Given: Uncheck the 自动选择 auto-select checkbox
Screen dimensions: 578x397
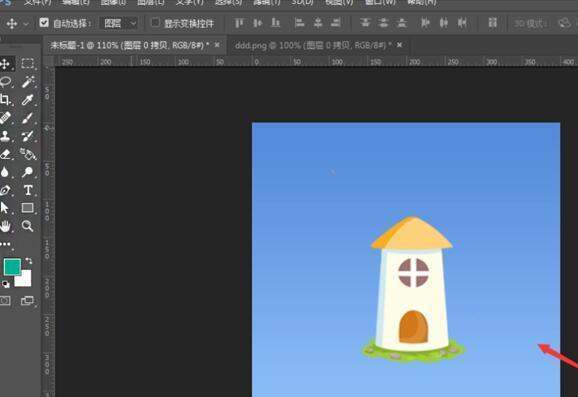Looking at the screenshot, I should coord(44,23).
